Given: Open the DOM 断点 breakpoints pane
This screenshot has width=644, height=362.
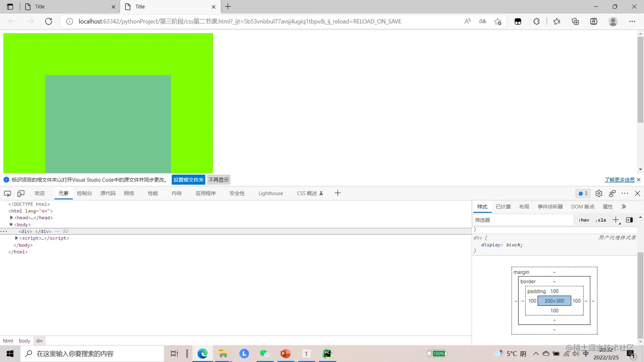Looking at the screenshot, I should (583, 207).
